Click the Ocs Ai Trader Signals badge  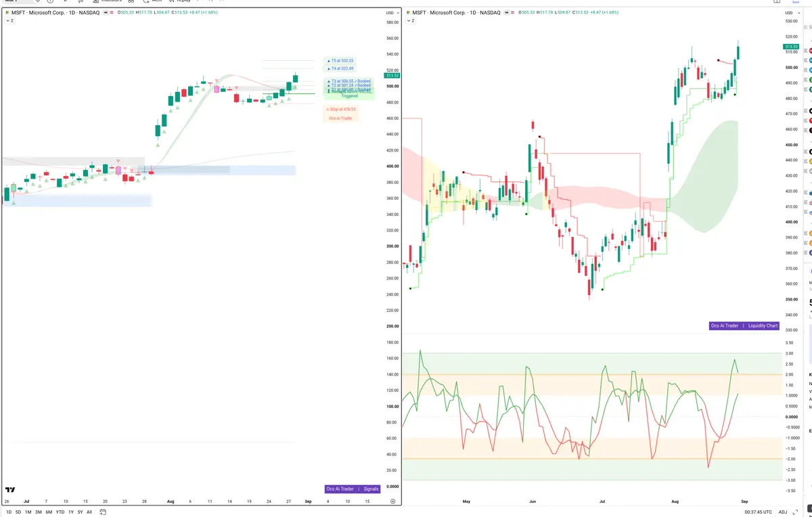point(353,489)
